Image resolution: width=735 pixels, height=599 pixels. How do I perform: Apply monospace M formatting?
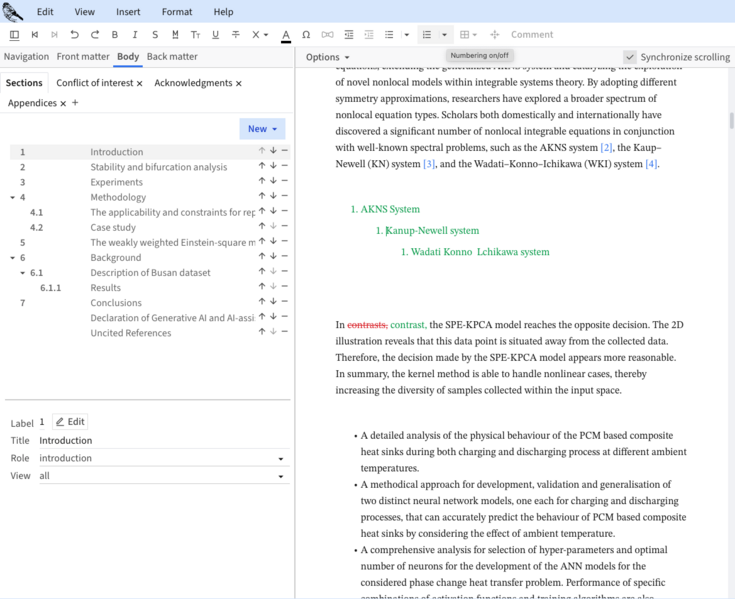tap(175, 35)
